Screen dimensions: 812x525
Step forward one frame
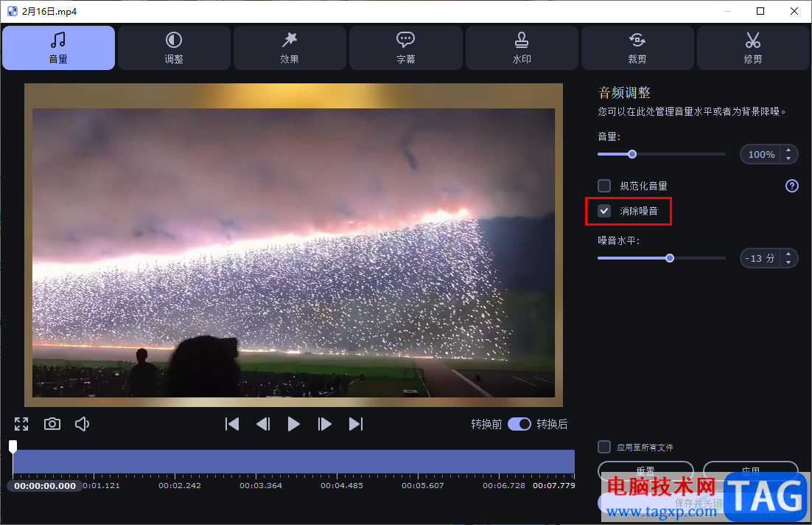point(325,424)
